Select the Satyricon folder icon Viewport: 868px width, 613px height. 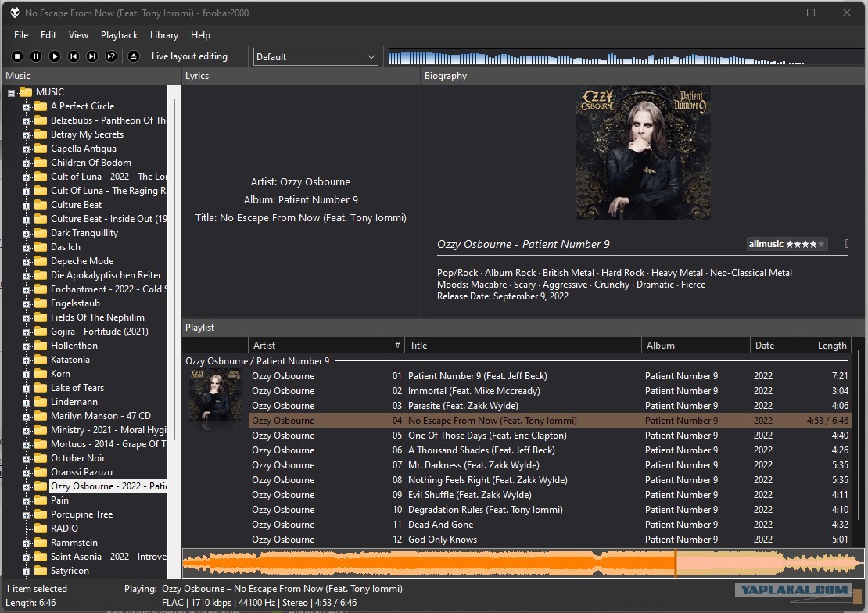(41, 570)
